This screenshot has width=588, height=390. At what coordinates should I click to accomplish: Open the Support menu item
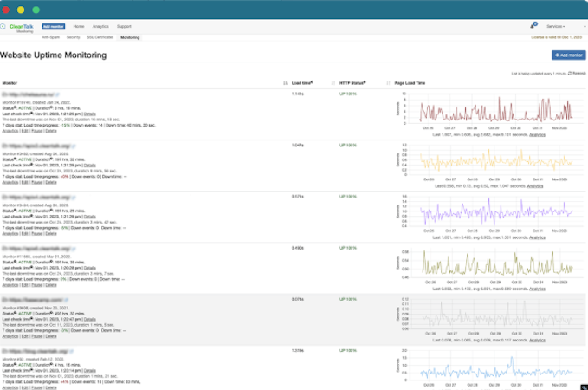(x=124, y=26)
